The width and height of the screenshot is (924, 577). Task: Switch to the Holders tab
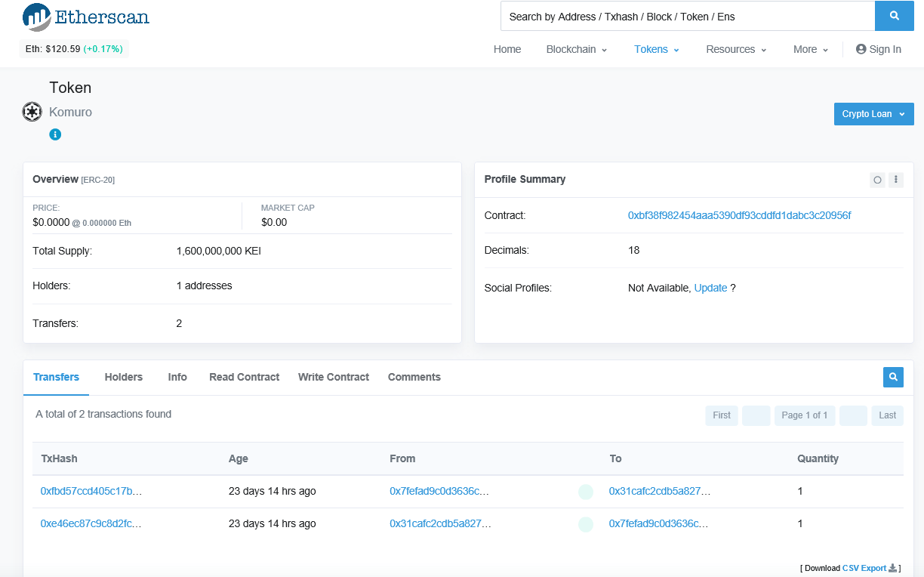[x=124, y=377]
